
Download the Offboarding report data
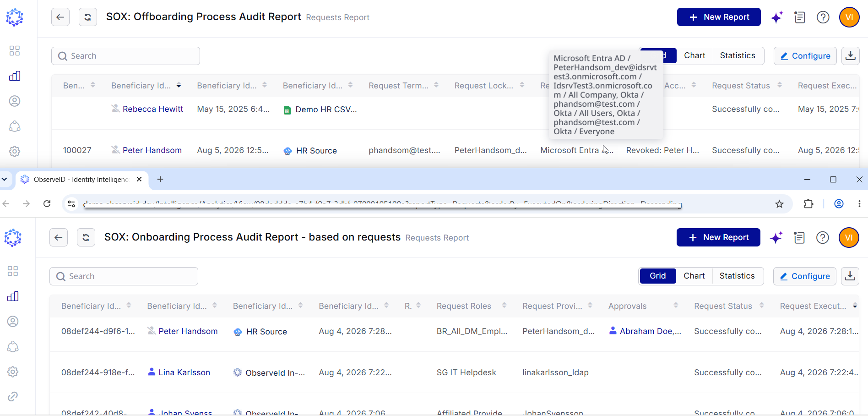coord(851,56)
